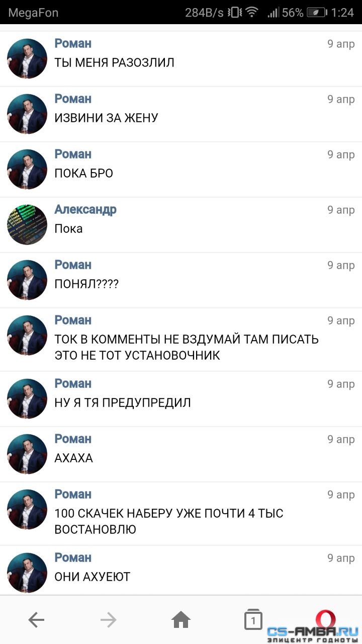This screenshot has width=362, height=644.
Task: Open the browser home page icon
Action: click(x=181, y=620)
